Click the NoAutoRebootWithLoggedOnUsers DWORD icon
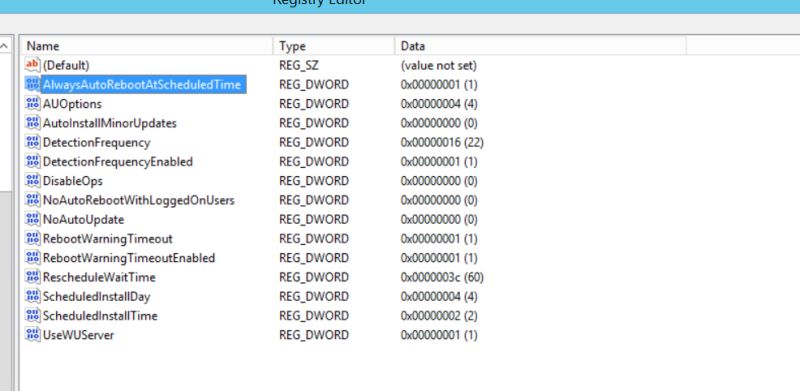This screenshot has width=800, height=391. click(x=32, y=200)
